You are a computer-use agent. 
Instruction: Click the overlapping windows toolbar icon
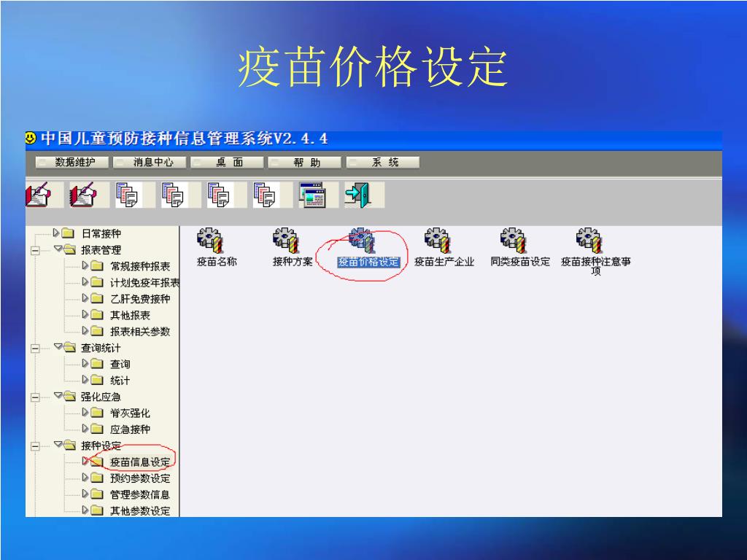tap(312, 195)
